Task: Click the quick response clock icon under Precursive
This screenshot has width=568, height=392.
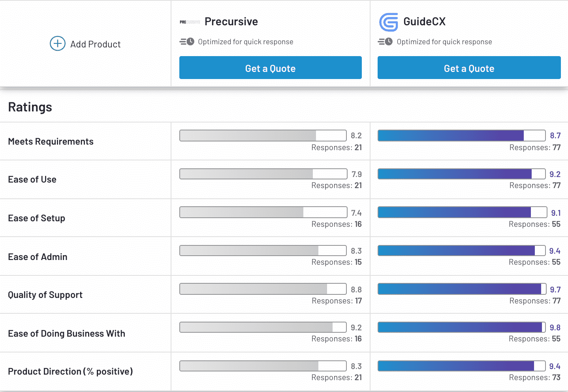Action: [x=187, y=41]
